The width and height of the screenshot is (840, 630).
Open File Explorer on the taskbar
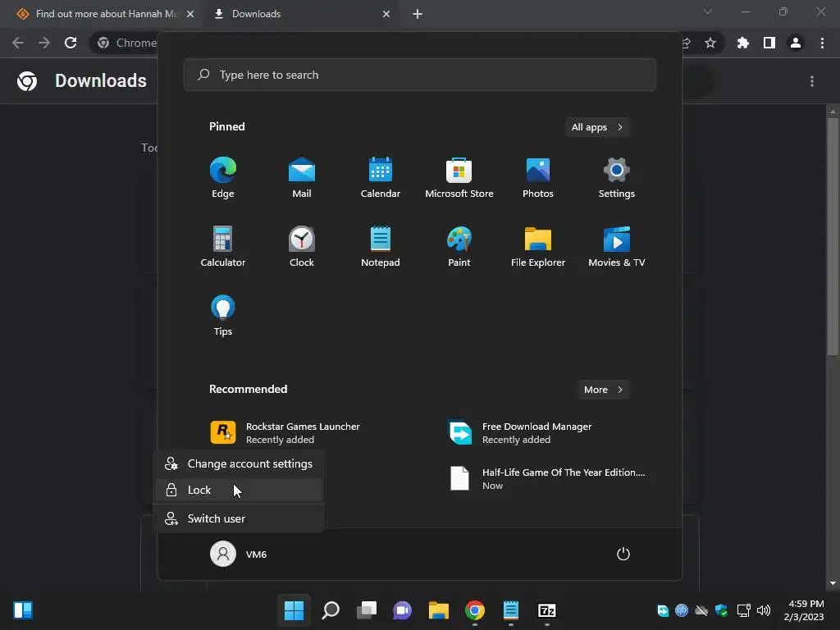(x=439, y=610)
